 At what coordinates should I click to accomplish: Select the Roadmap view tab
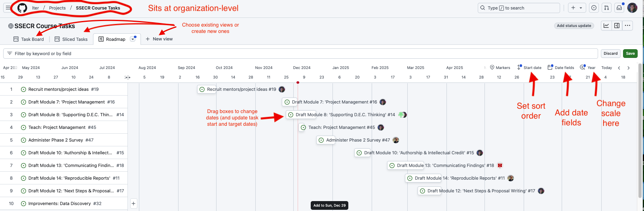point(112,39)
